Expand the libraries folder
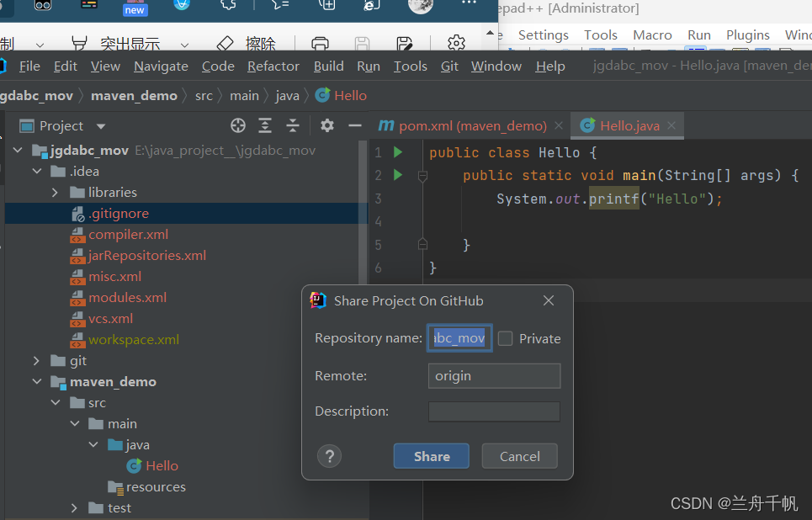The width and height of the screenshot is (812, 520). [x=56, y=192]
